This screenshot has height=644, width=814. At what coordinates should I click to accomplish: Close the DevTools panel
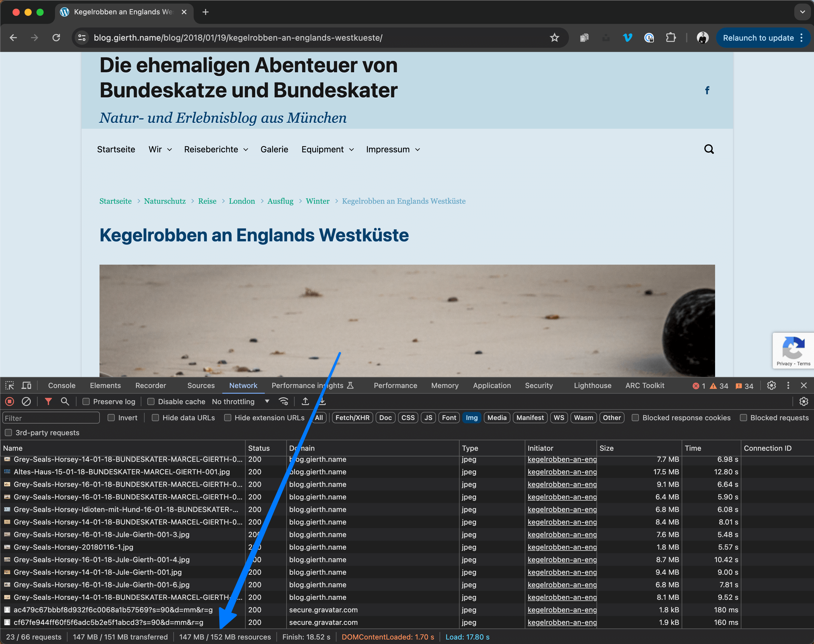tap(804, 386)
